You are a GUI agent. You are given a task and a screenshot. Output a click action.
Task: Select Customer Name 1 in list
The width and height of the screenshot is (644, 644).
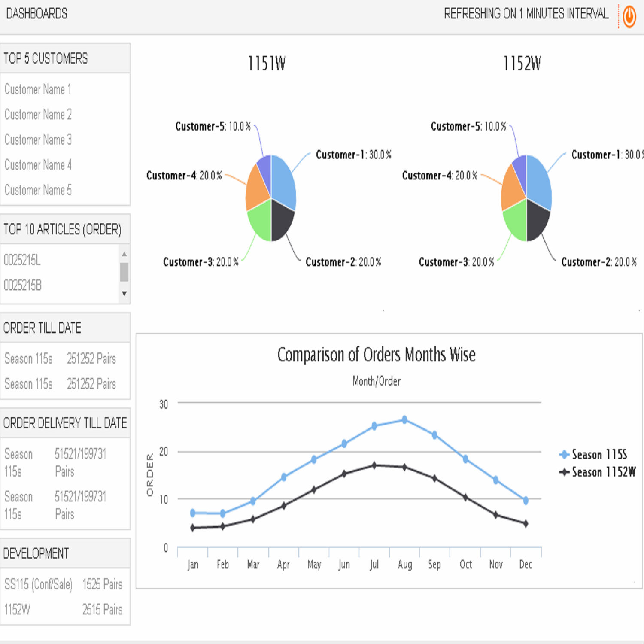click(x=38, y=89)
